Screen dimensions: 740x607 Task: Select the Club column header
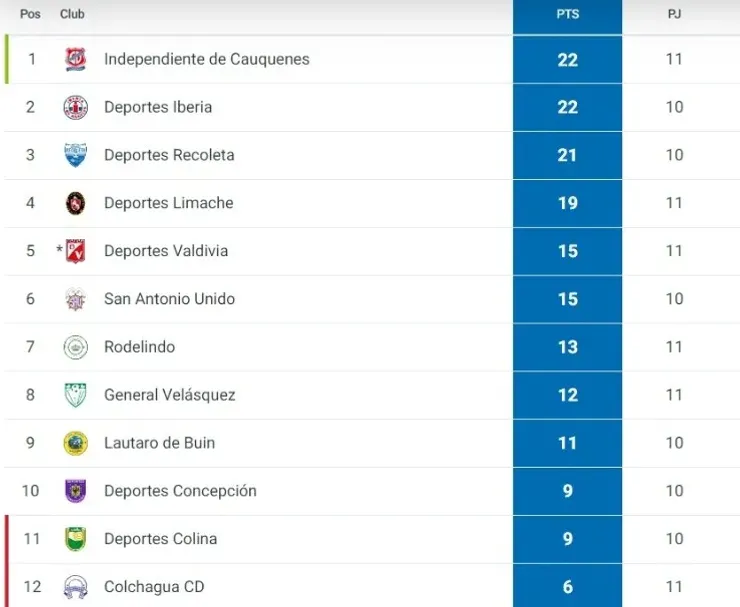(72, 15)
